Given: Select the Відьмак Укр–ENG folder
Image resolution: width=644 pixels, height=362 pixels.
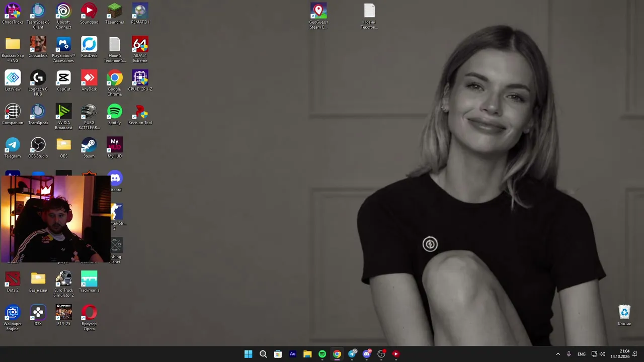Looking at the screenshot, I should pos(13,50).
